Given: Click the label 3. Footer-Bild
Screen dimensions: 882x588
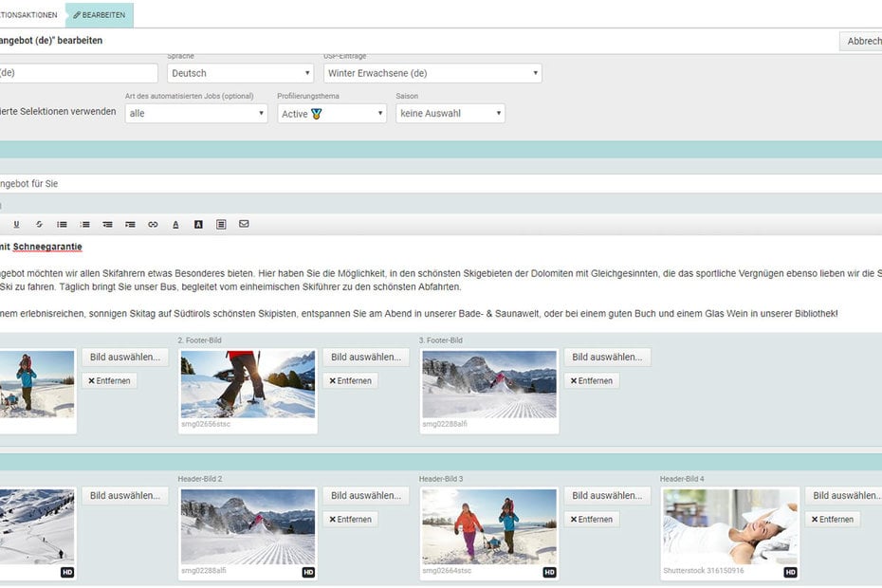Looking at the screenshot, I should point(440,340).
